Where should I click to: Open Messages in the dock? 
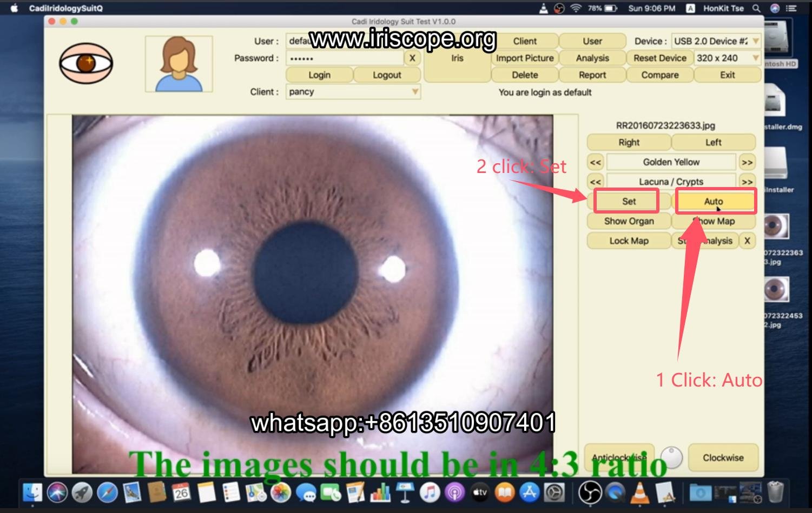306,492
